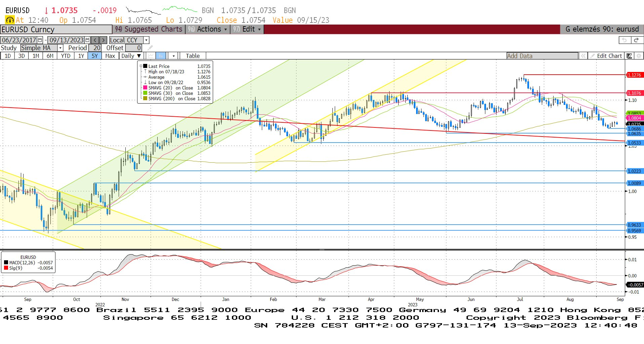This screenshot has width=644, height=344.
Task: Select the 1Y time range tab
Action: (81, 56)
